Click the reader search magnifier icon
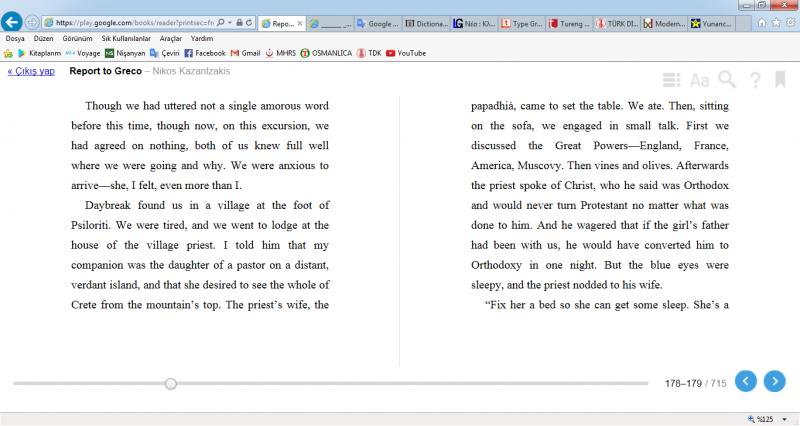The height and width of the screenshot is (426, 800). 727,80
